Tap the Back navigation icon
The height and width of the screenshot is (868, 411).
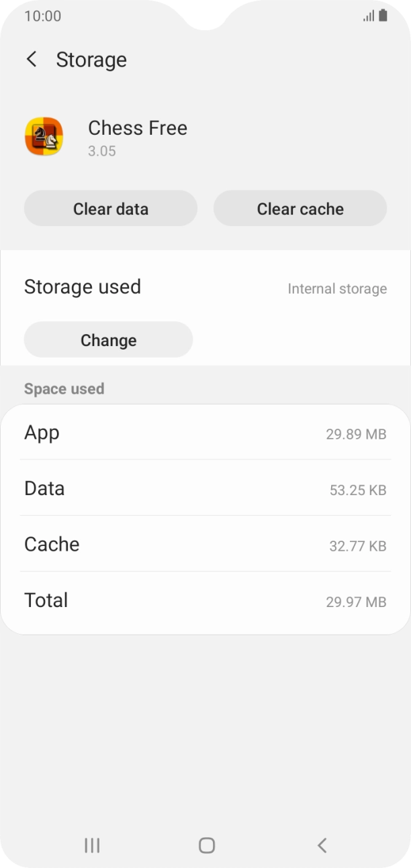pos(321,845)
